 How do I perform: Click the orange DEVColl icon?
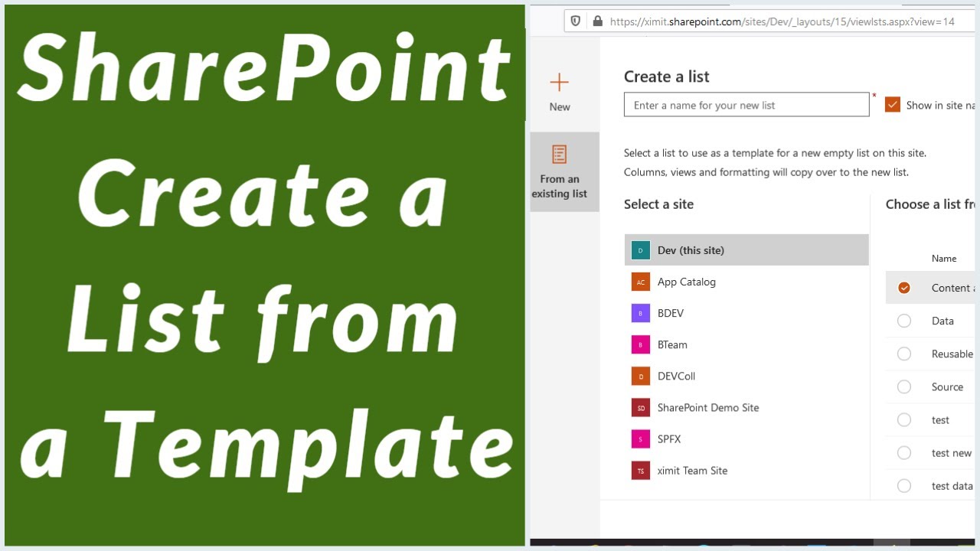[x=641, y=376]
